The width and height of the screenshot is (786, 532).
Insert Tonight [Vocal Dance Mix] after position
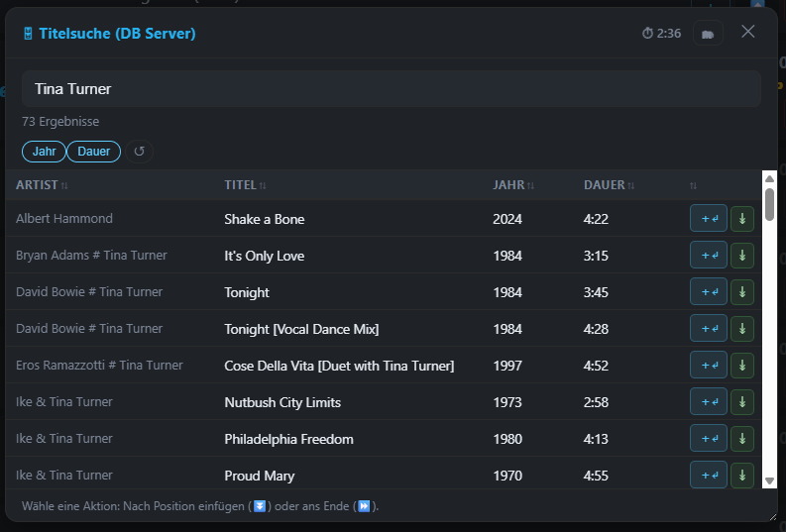pos(709,328)
